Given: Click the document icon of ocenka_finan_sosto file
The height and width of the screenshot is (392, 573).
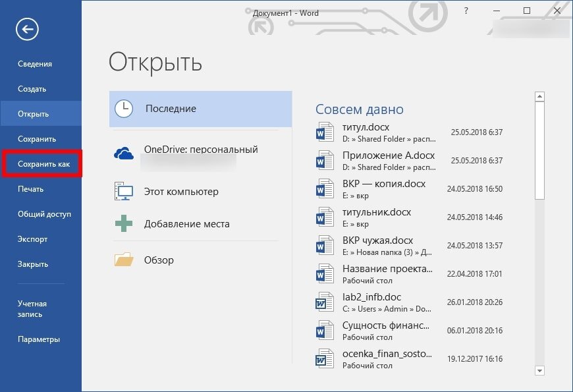Looking at the screenshot, I should tap(325, 358).
